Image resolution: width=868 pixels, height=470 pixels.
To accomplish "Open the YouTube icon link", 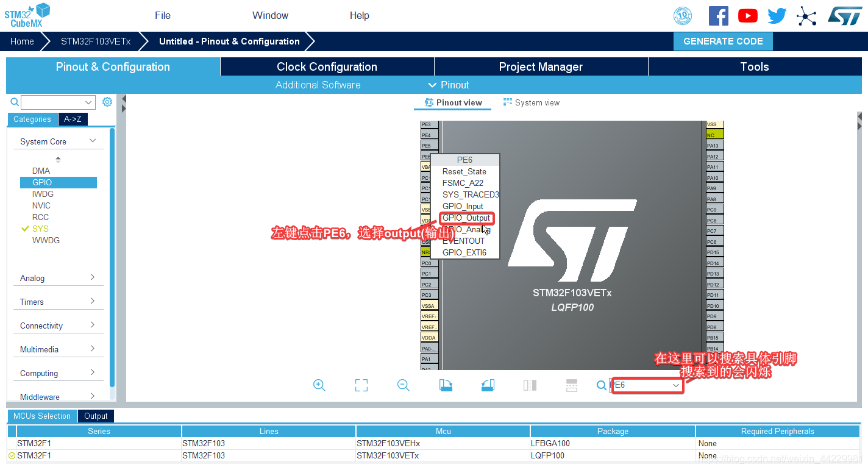I will point(748,16).
